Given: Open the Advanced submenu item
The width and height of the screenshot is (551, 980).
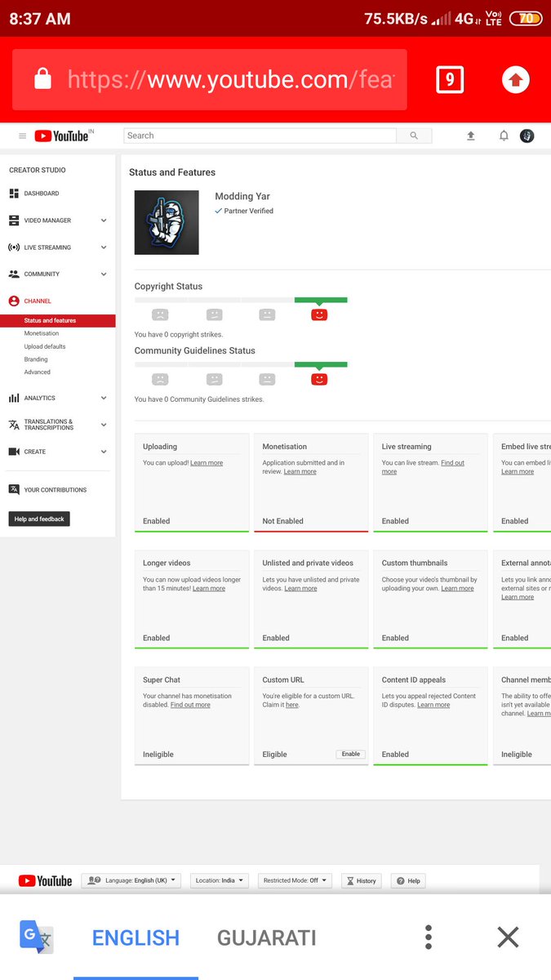Looking at the screenshot, I should coord(38,372).
